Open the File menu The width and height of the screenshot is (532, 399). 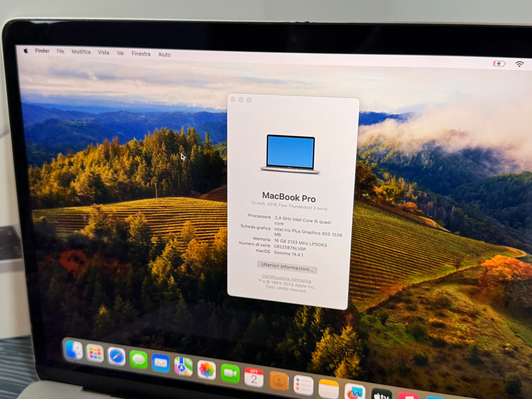click(60, 52)
